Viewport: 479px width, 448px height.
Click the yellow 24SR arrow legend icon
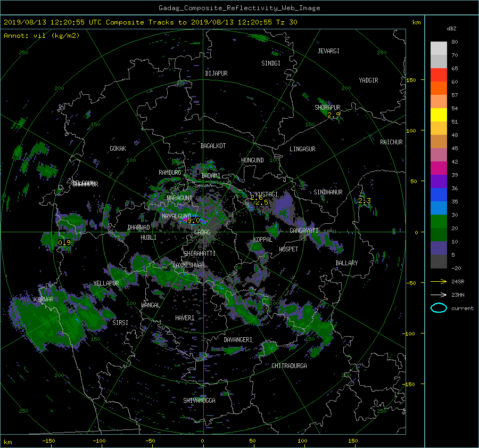(439, 281)
